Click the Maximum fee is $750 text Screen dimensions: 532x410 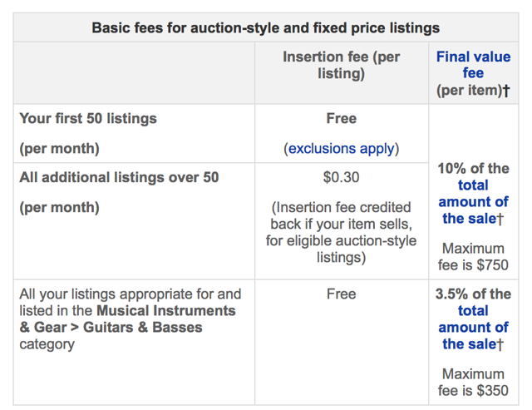point(473,257)
